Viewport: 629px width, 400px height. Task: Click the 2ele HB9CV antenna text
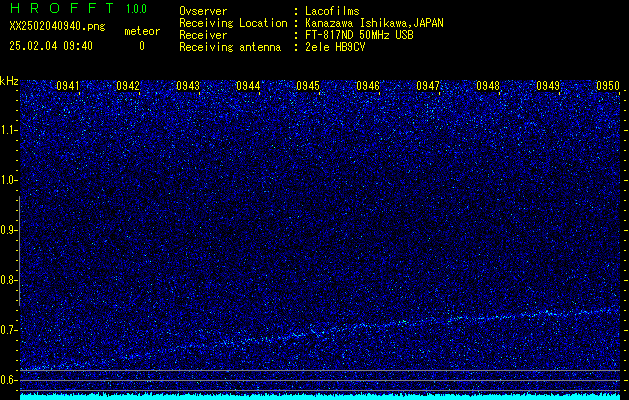click(x=335, y=47)
